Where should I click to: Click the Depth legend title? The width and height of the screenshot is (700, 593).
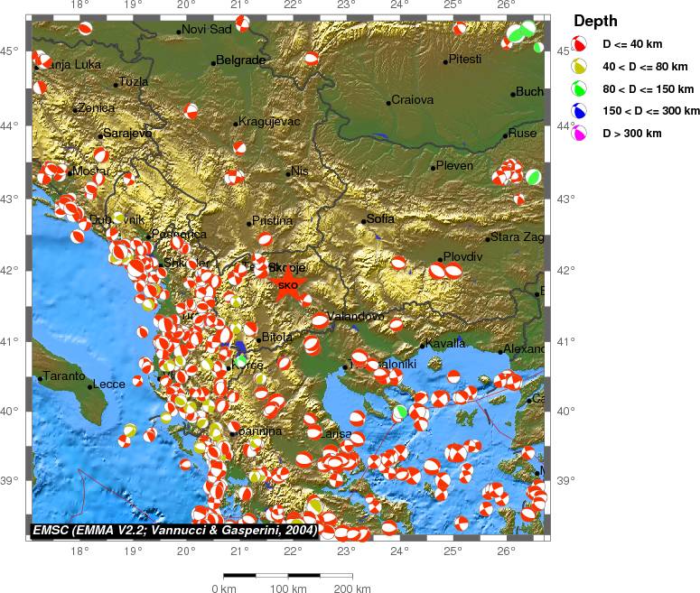click(595, 21)
